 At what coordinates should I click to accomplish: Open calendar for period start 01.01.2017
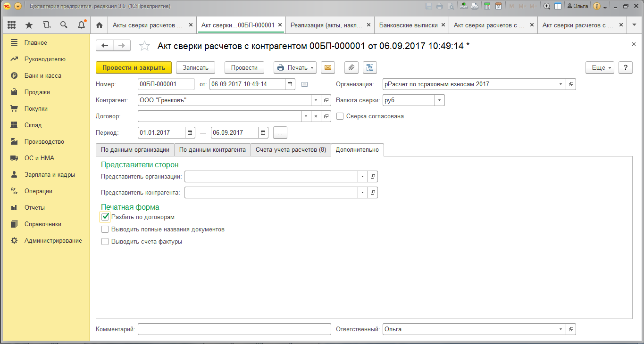[x=190, y=133]
